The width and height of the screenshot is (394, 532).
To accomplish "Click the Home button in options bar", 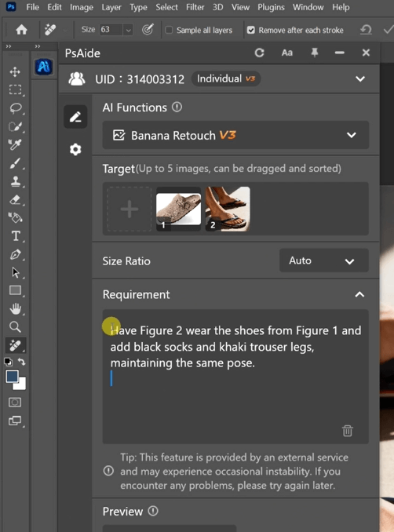I will coord(21,30).
